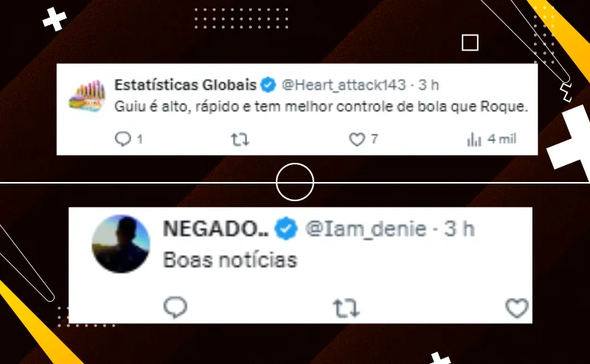Like the Boas notícias tweet with the heart icon

point(516,308)
